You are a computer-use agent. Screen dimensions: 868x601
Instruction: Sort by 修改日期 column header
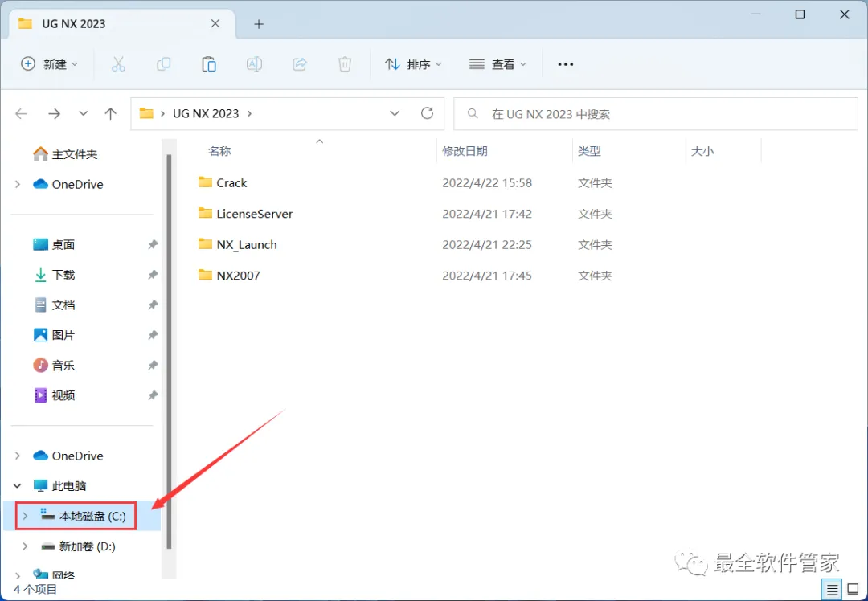[x=465, y=151]
